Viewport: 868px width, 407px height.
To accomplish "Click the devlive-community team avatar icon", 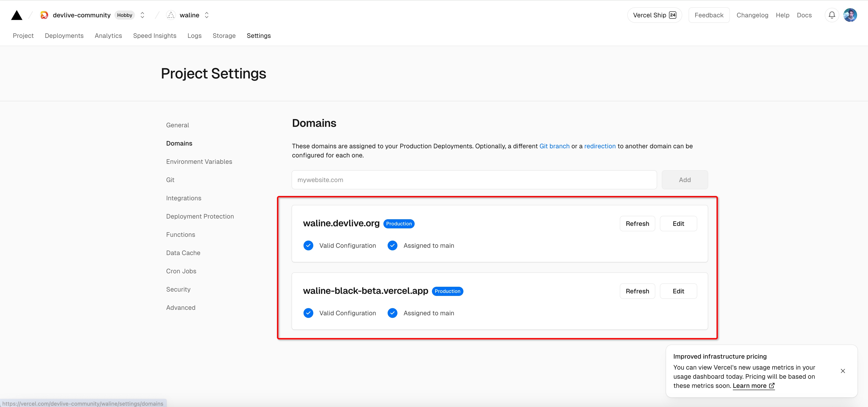I will click(44, 15).
